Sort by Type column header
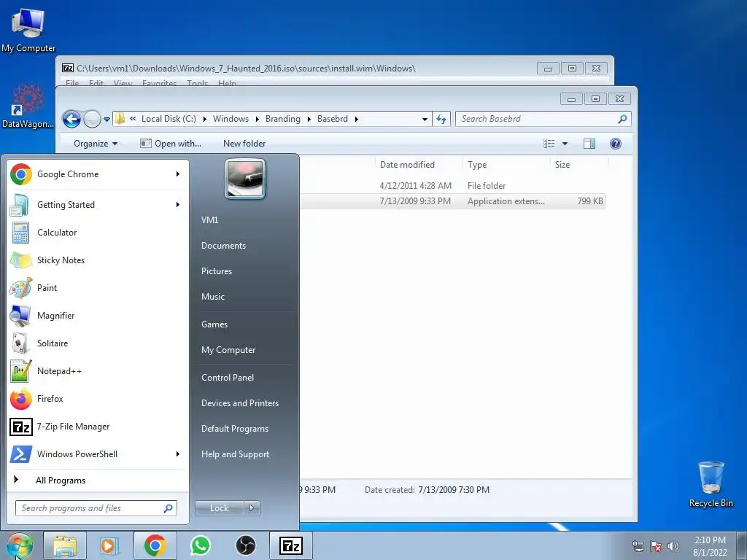The image size is (747, 560). [x=506, y=165]
